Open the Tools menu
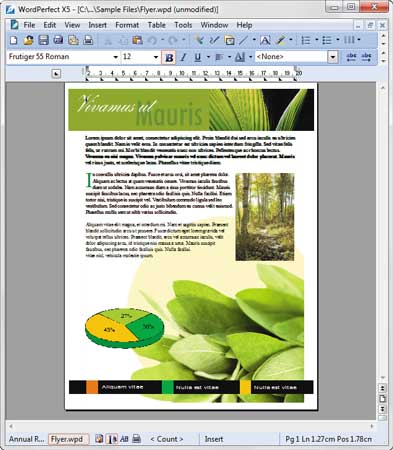 click(183, 25)
